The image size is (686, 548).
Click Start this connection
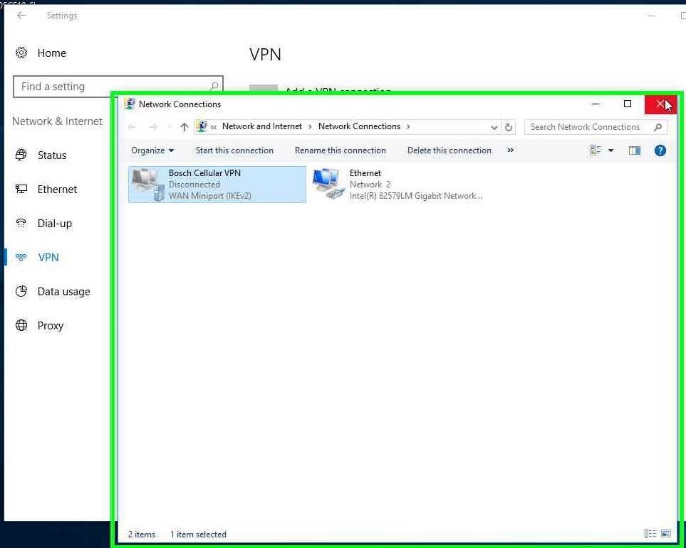[234, 150]
